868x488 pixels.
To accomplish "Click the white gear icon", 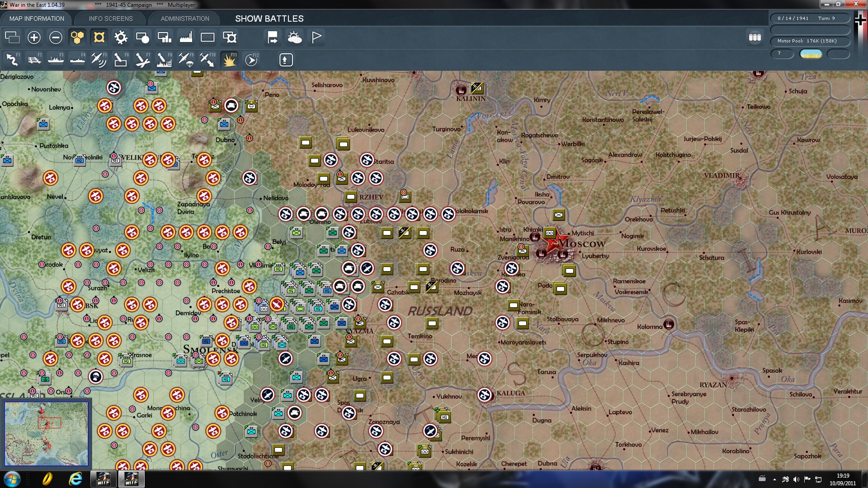I will [x=121, y=38].
